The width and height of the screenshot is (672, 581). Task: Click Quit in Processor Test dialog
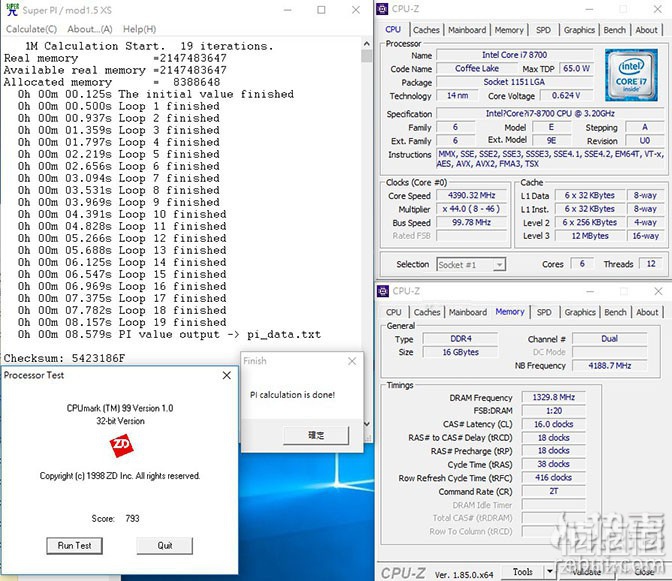coord(165,545)
